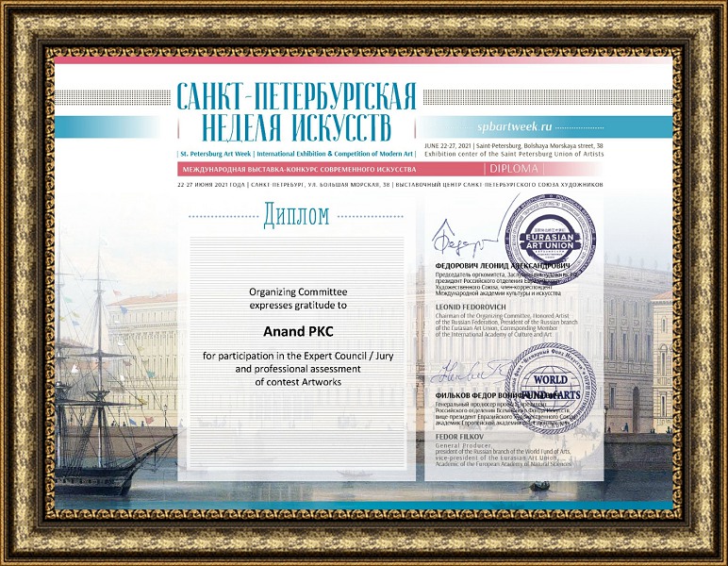Click the 'Organizing Committee expresses gratitude to' text

(297, 298)
